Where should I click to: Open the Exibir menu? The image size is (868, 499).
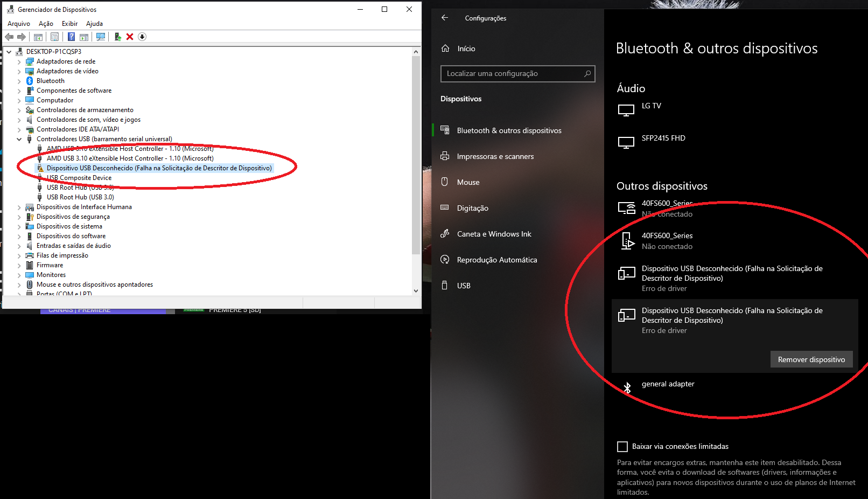pos(69,24)
